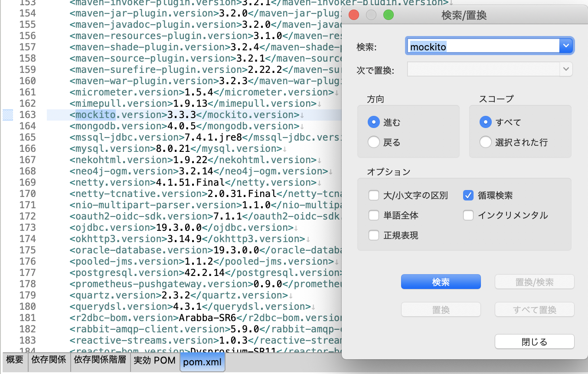
Task: Click the 検索 button
Action: point(441,282)
